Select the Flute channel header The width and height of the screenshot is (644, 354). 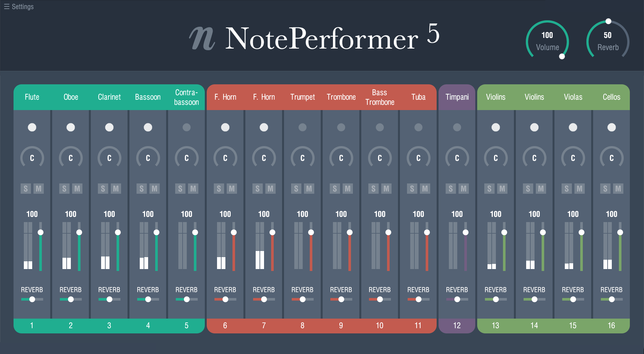(32, 97)
